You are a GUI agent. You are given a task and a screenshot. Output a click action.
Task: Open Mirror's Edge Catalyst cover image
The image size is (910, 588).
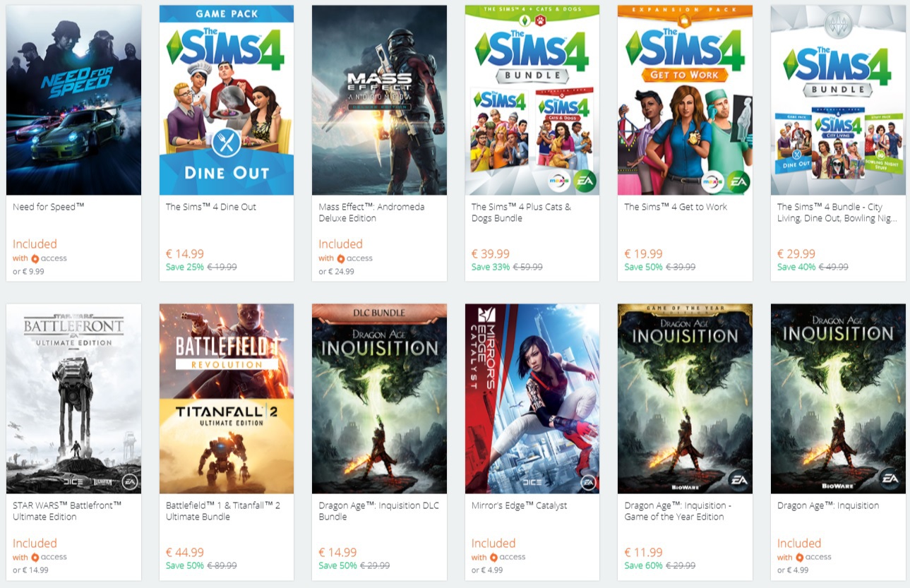pyautogui.click(x=532, y=399)
